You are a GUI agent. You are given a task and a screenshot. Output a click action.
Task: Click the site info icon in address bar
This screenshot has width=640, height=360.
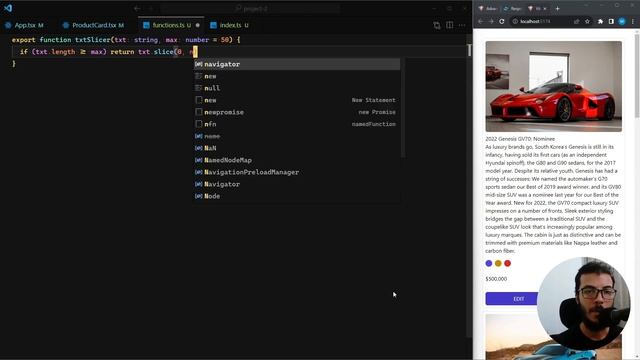click(516, 21)
